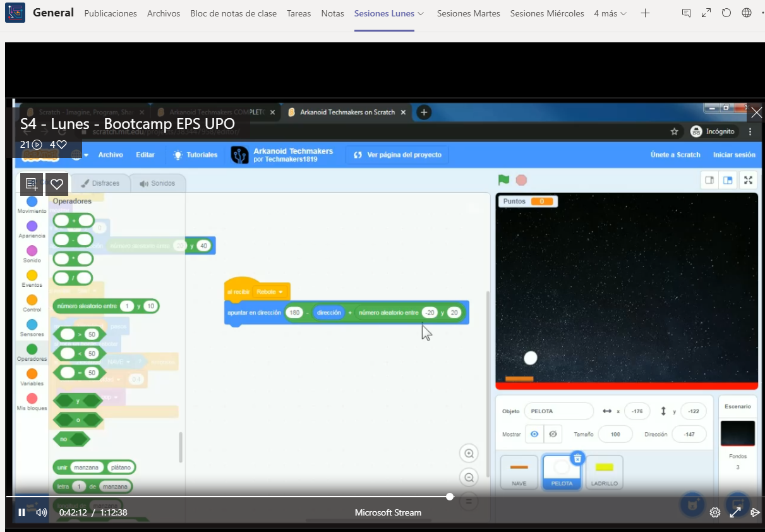Select the NAVE sprite thumbnail

point(519,472)
